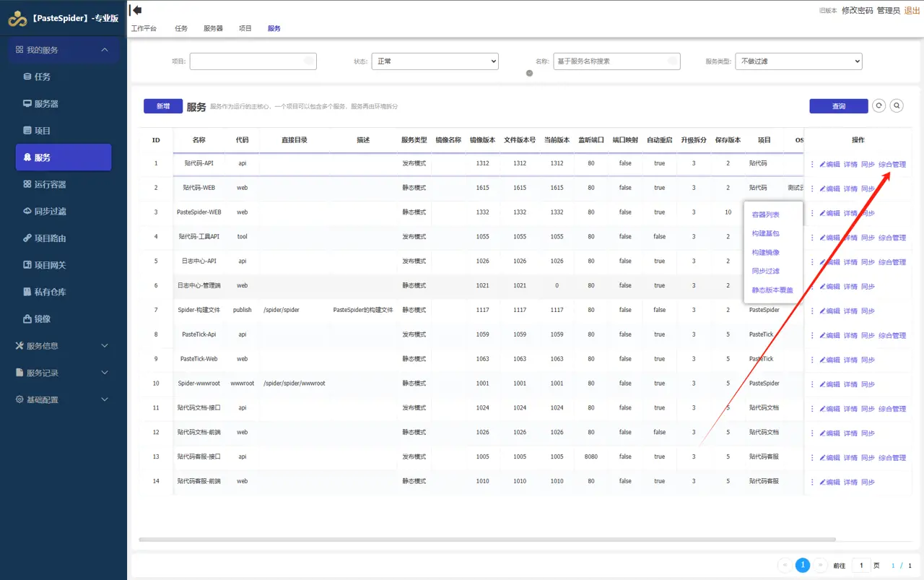Screen dimensions: 924x580
Task: Open 运行容器 in the sidebar
Action: click(64, 184)
